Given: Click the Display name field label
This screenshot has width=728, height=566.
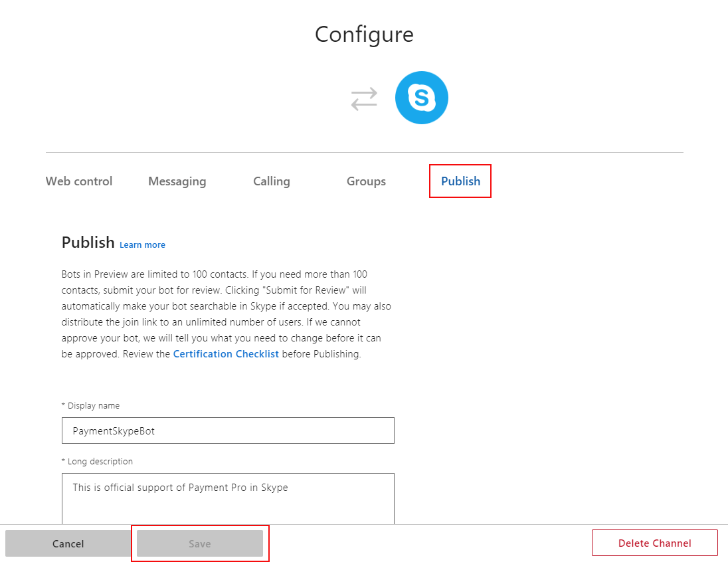Looking at the screenshot, I should tap(91, 405).
